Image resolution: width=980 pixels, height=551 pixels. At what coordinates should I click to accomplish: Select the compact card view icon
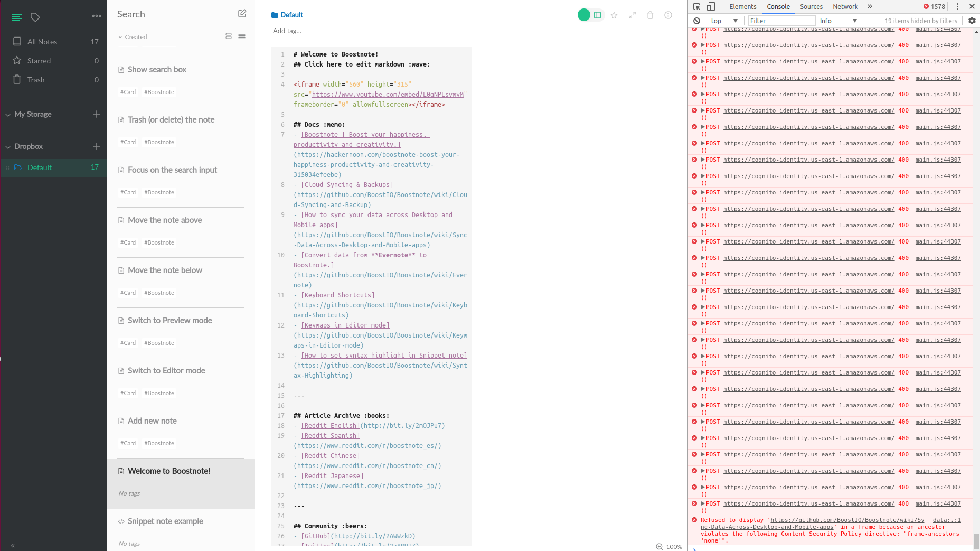point(228,36)
